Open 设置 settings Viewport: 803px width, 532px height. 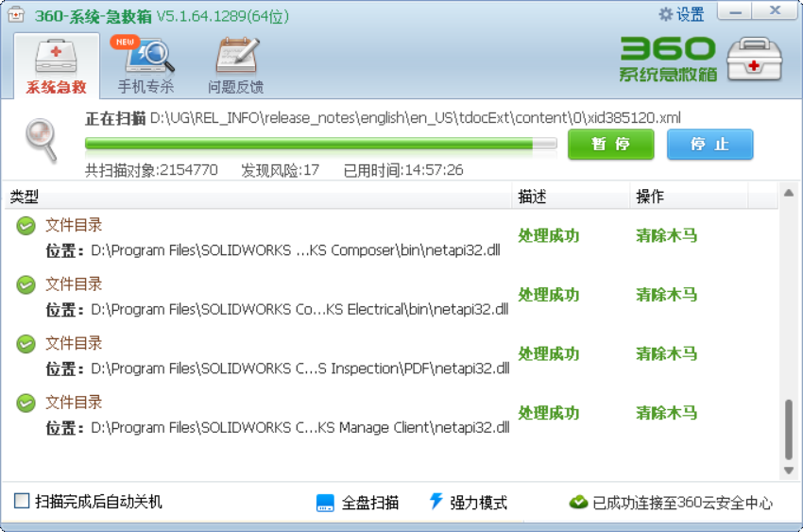(x=682, y=14)
